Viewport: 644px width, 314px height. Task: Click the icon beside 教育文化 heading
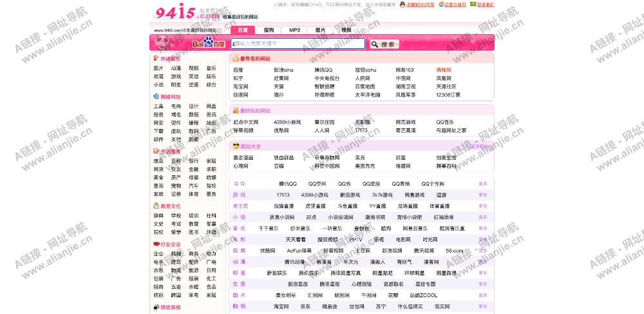[156, 206]
